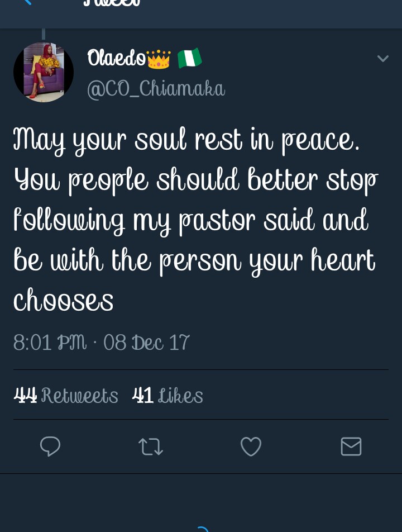Share the tweet via the envelope icon
Image resolution: width=402 pixels, height=532 pixels.
[351, 446]
